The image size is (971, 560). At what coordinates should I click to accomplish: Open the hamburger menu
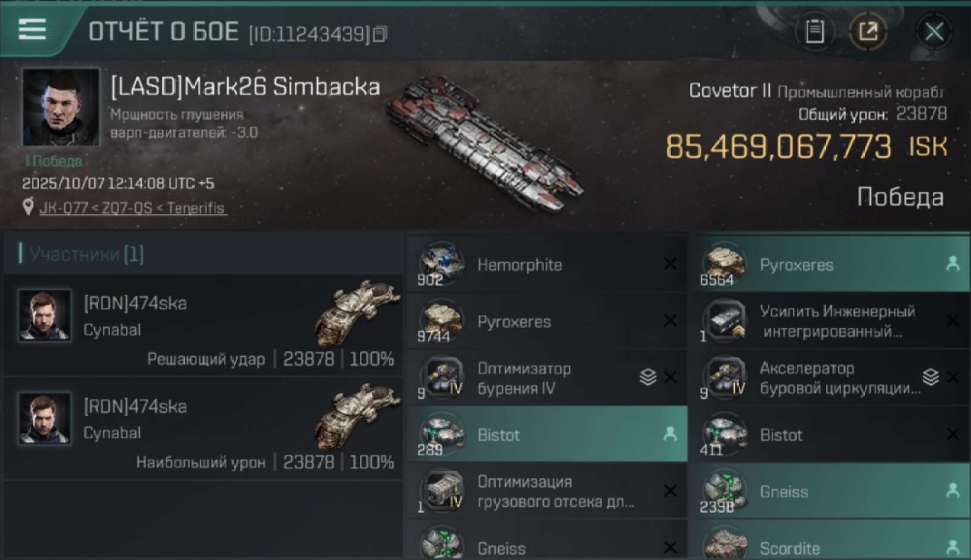tap(31, 31)
